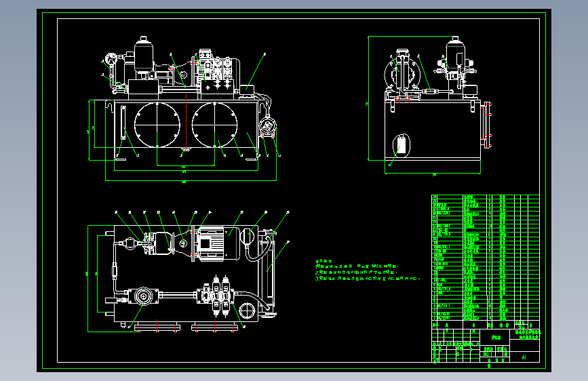Click the solenoid valve block in the plan view
This screenshot has height=381, width=588.
click(x=216, y=296)
